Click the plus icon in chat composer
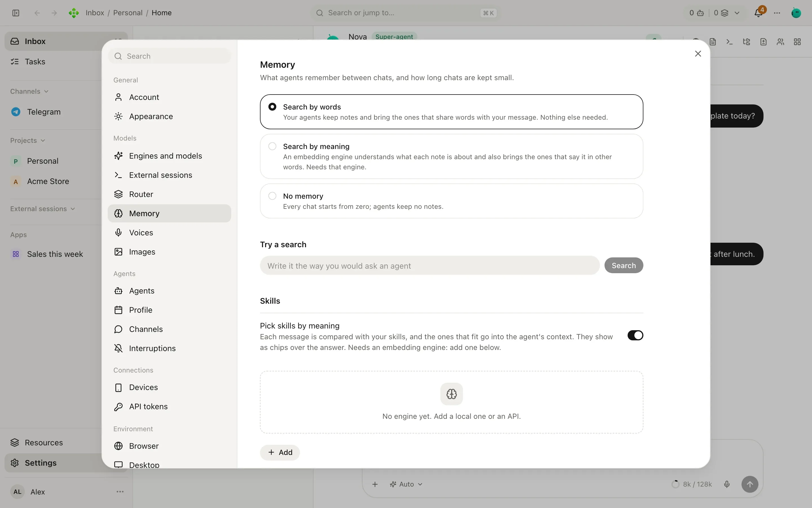This screenshot has width=812, height=508. click(375, 484)
